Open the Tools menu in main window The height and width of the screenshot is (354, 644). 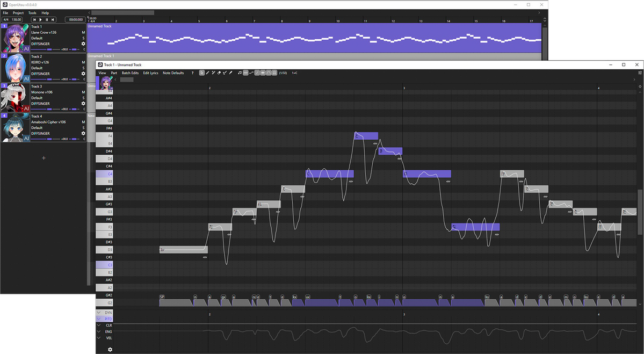32,13
